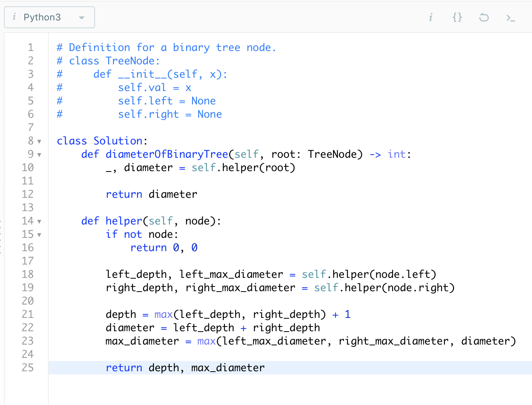Click the max function call on line 21
Screen dimensions: 532x405
pyautogui.click(x=163, y=314)
